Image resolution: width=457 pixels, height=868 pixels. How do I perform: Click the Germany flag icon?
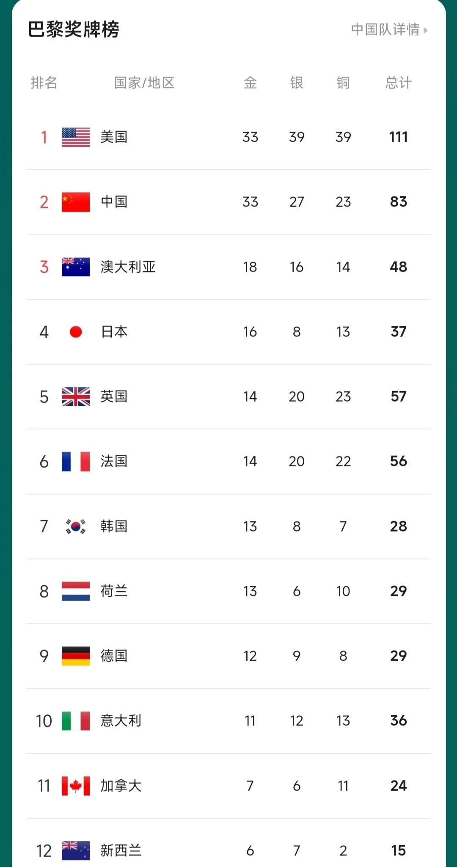click(x=76, y=656)
